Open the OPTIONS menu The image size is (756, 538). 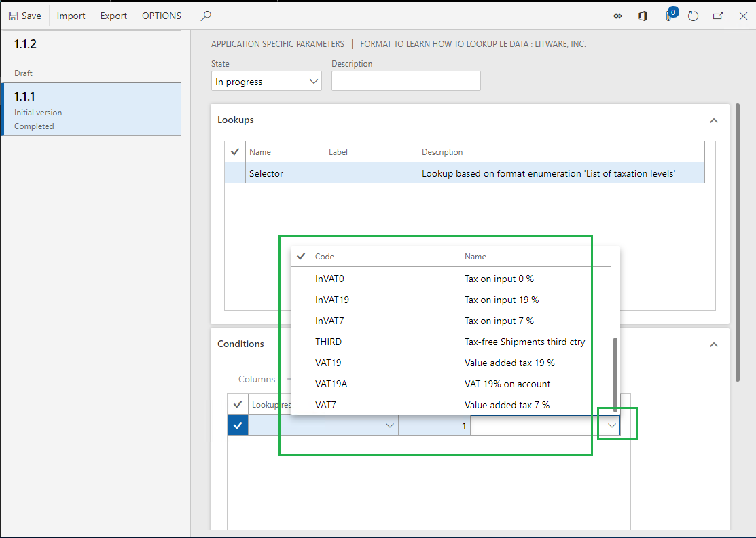[161, 15]
